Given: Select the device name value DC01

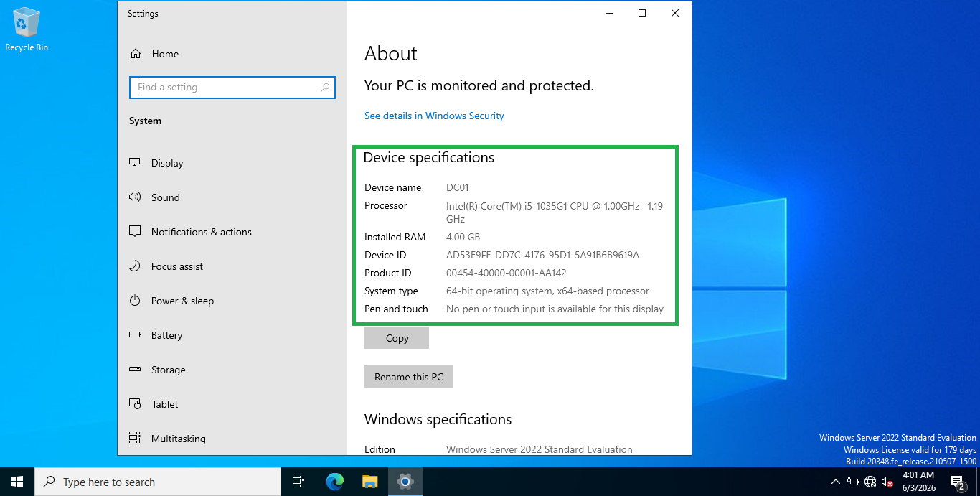Looking at the screenshot, I should (x=458, y=187).
